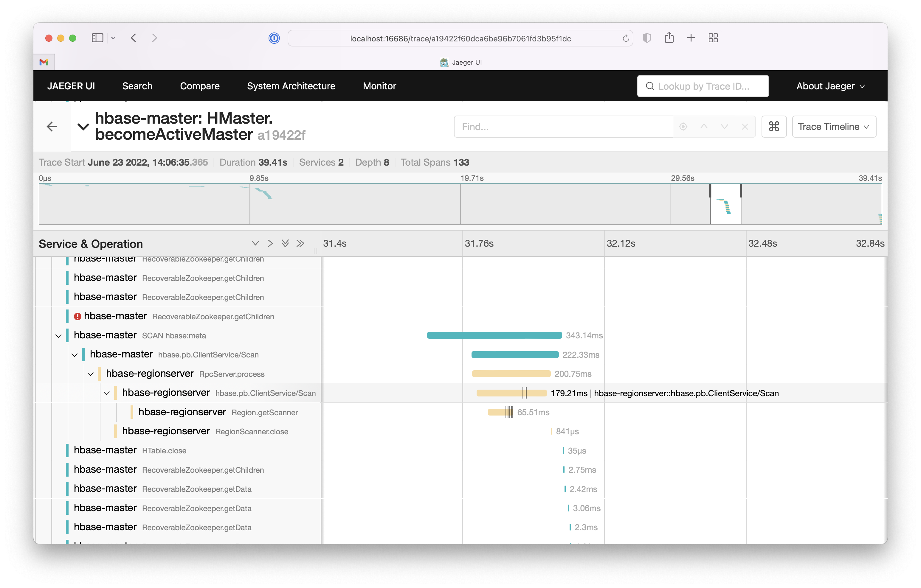The width and height of the screenshot is (921, 588).
Task: Open the About Jaeger menu
Action: tap(830, 86)
